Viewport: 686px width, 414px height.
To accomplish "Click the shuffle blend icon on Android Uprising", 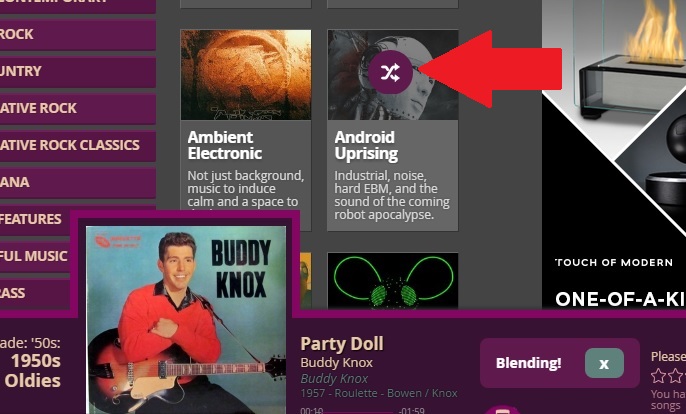I will [x=390, y=72].
